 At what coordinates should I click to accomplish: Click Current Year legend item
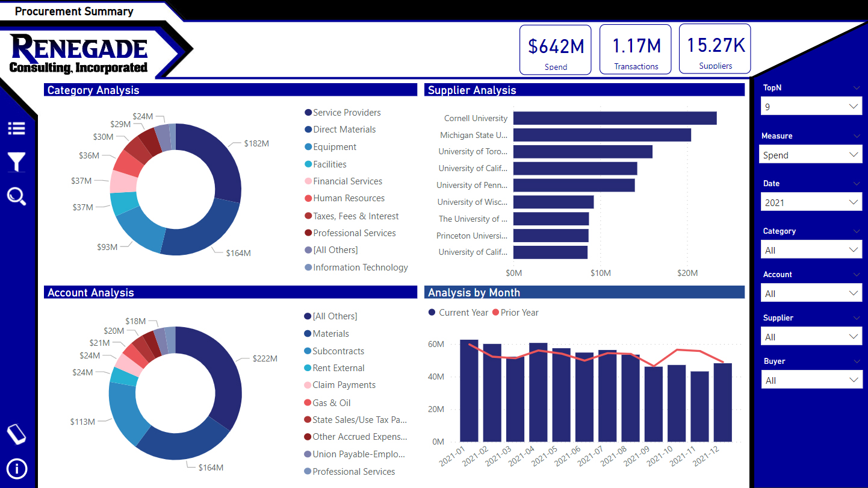458,313
